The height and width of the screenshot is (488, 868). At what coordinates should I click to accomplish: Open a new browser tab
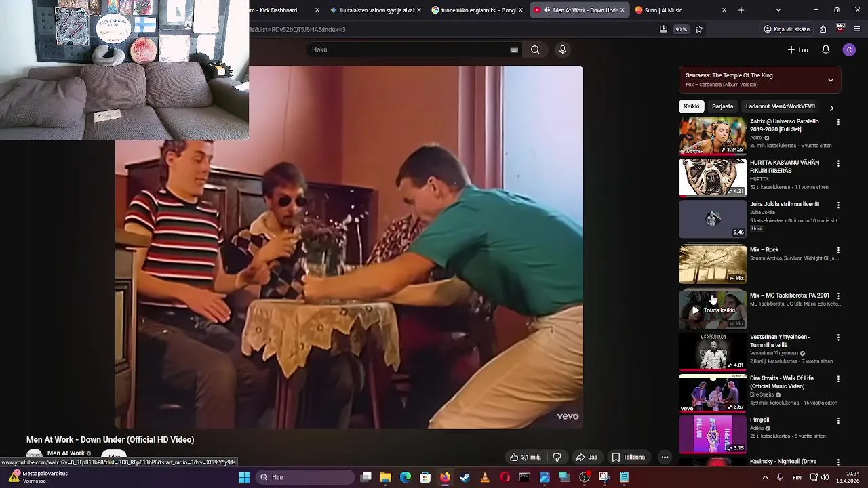tap(741, 10)
